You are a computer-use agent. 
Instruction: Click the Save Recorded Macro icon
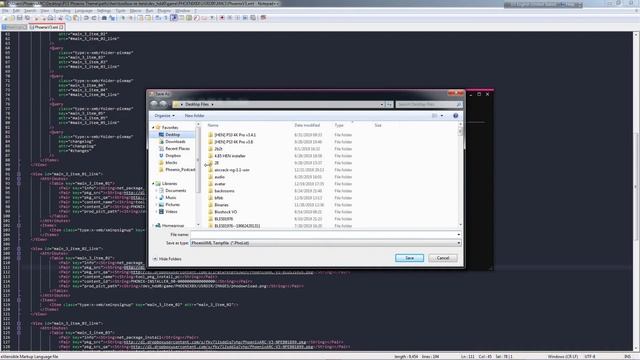(253, 18)
